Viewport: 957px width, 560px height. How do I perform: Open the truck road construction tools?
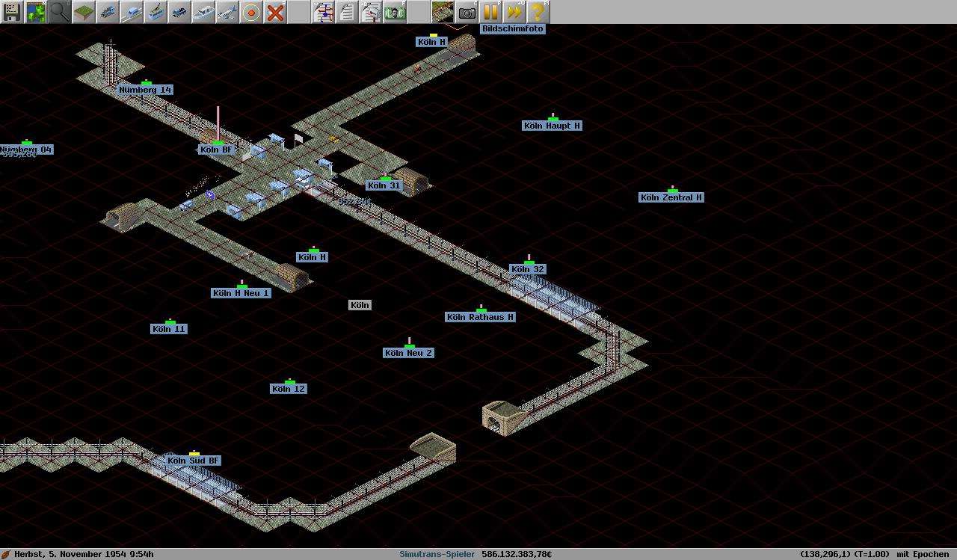coord(179,12)
